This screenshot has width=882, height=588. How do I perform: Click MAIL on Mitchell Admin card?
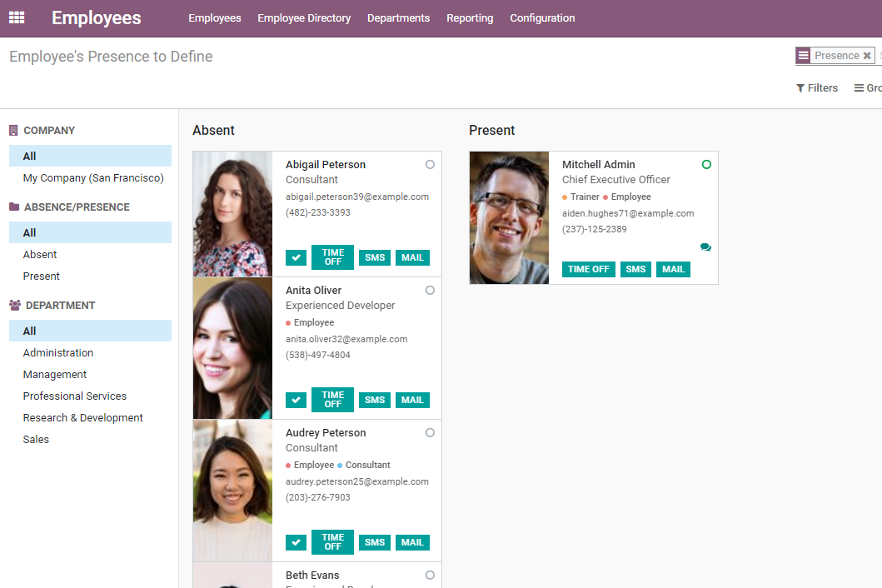click(673, 270)
